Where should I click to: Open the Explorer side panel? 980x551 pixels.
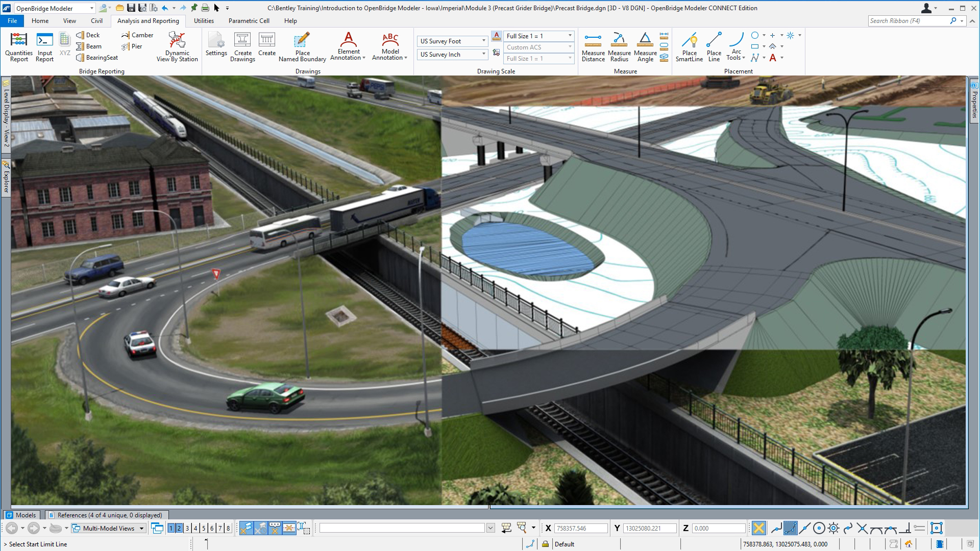6,178
